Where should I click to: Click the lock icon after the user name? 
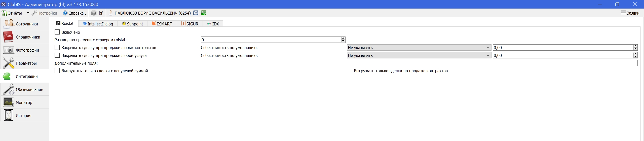click(x=196, y=13)
